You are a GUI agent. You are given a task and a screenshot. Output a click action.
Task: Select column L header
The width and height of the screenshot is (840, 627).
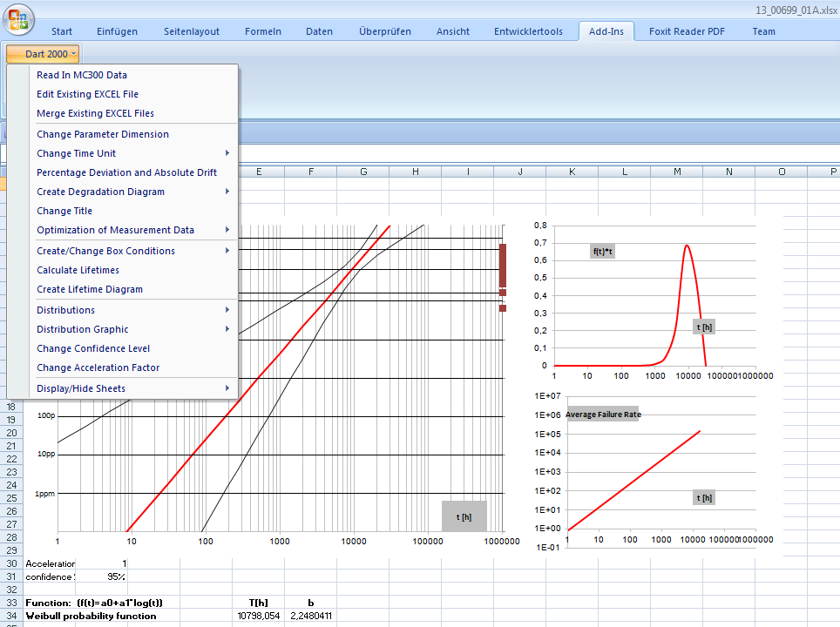[x=624, y=172]
